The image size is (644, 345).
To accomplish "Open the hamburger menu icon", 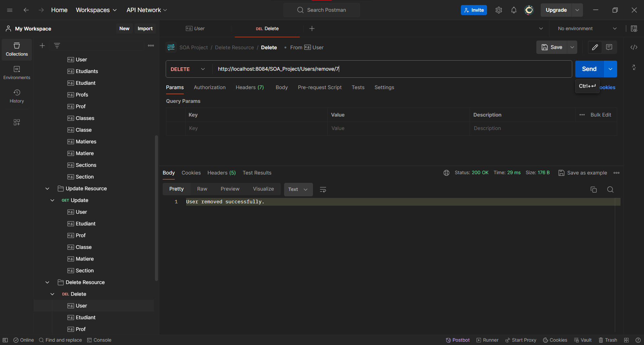I will (10, 10).
